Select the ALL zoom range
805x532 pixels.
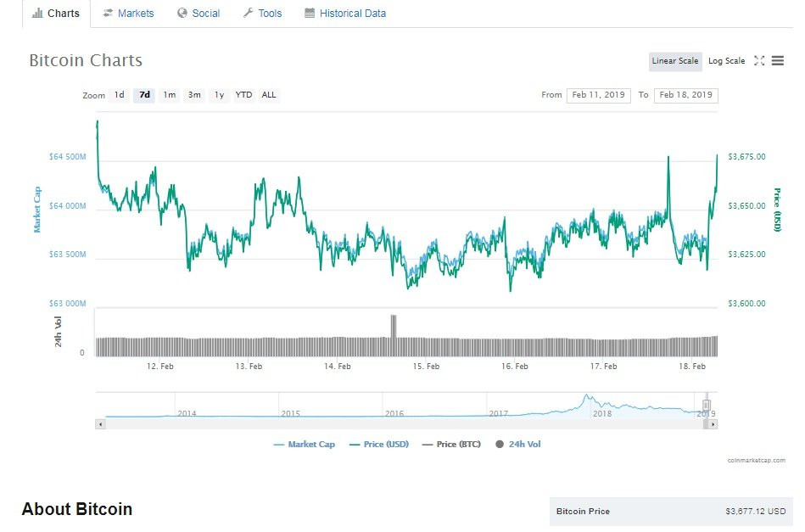pyautogui.click(x=269, y=95)
